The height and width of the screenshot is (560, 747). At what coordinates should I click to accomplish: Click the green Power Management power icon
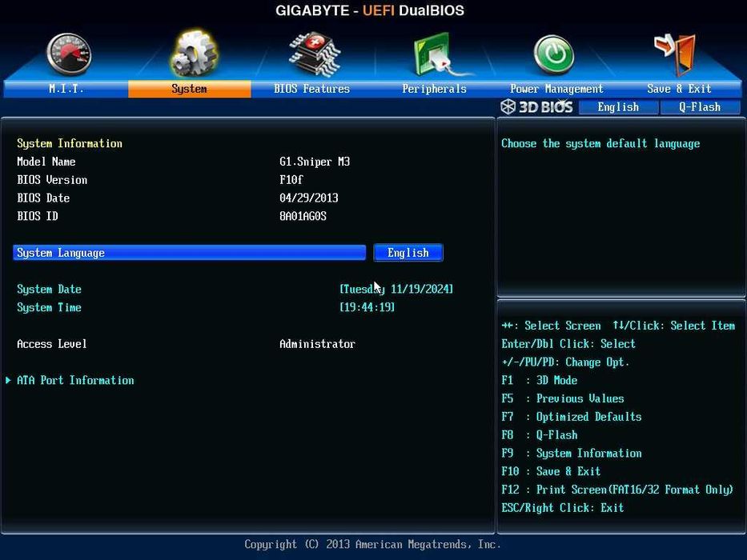[553, 54]
